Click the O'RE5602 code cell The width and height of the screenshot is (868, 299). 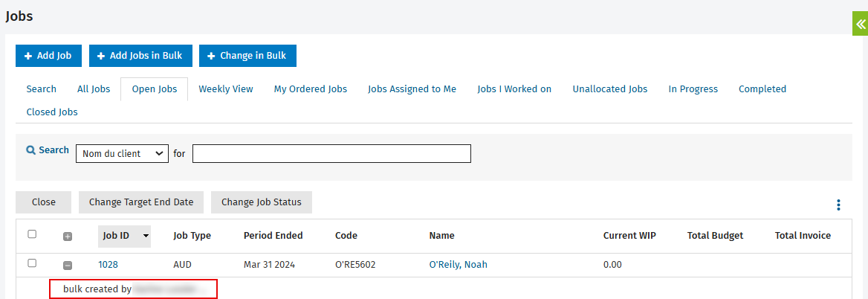[355, 265]
